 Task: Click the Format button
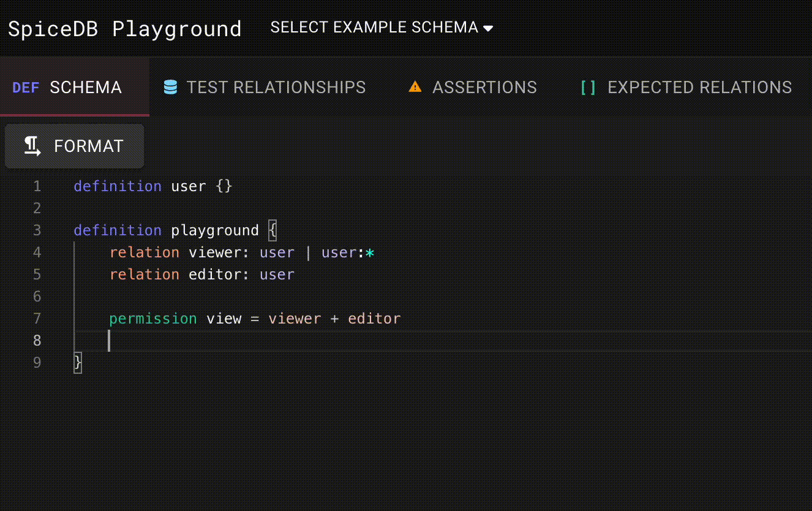[74, 146]
